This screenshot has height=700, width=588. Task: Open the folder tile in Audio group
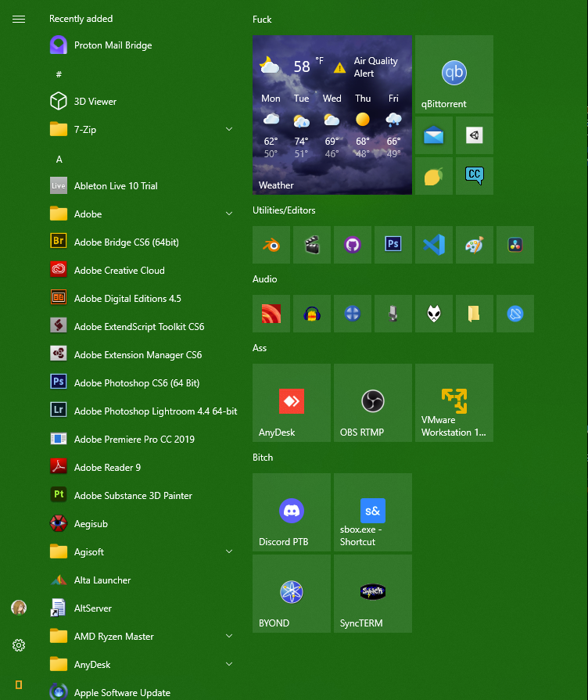(x=474, y=314)
